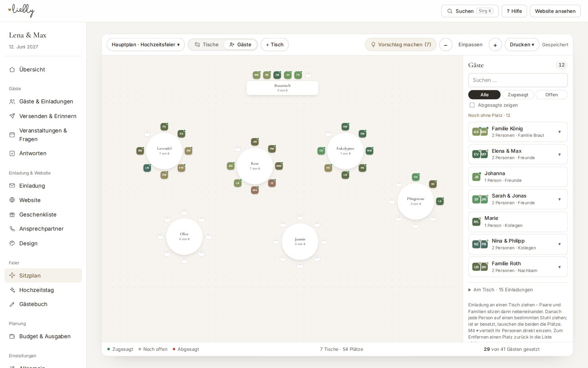Zoom out with the minus button
588x368 pixels.
coord(446,45)
